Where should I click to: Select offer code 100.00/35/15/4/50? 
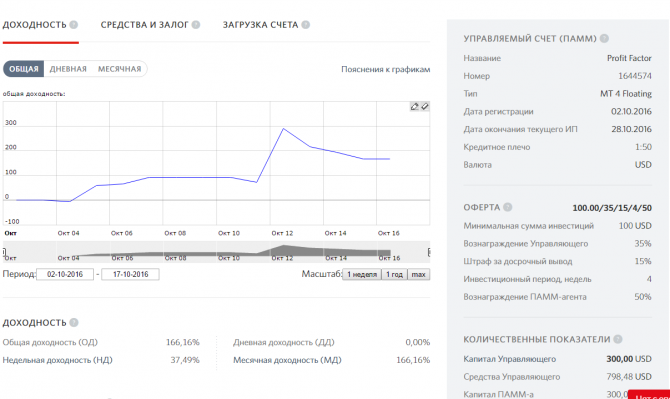(x=612, y=208)
